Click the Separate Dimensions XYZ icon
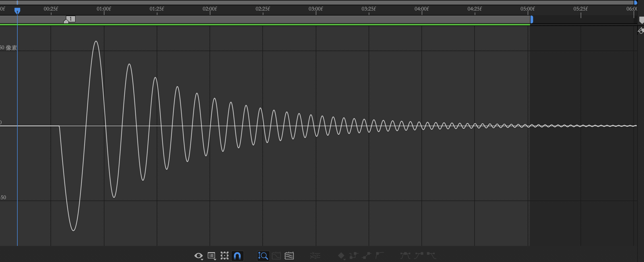644x262 pixels. [315, 256]
